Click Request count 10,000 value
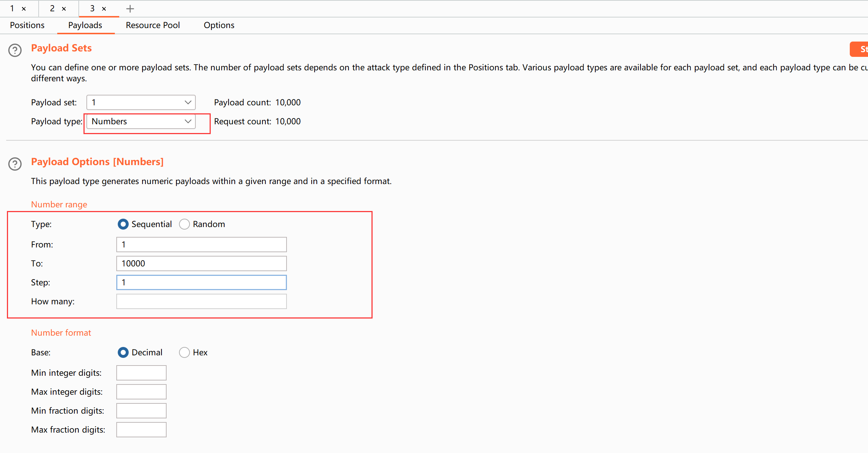The height and width of the screenshot is (453, 868). pos(288,121)
